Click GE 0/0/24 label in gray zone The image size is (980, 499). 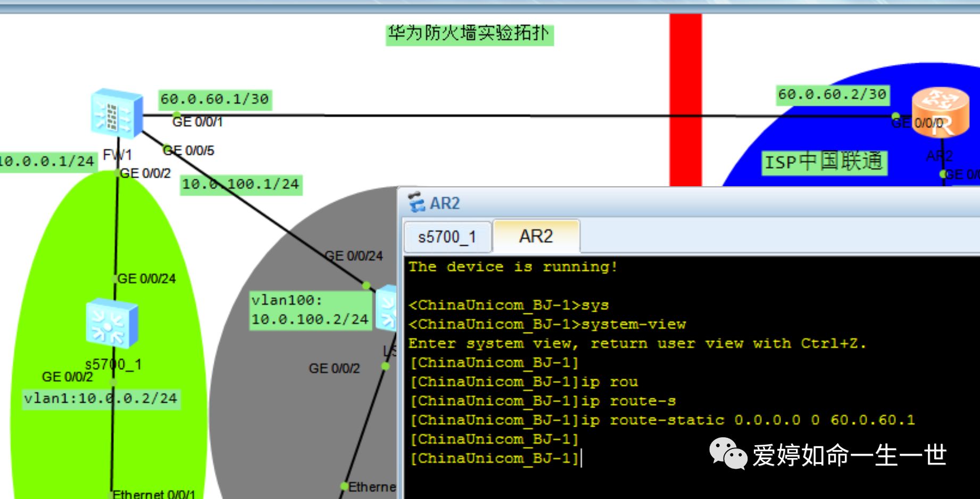(x=354, y=256)
